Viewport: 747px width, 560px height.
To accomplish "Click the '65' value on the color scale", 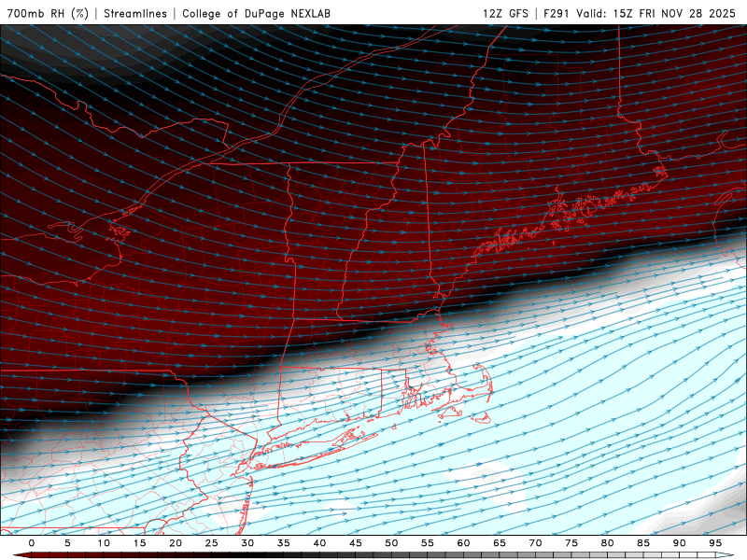I will (x=500, y=543).
